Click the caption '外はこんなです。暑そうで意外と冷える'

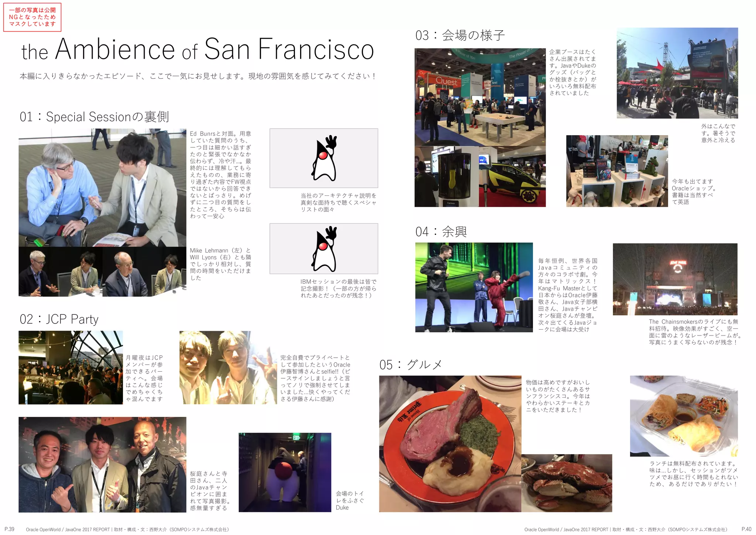pyautogui.click(x=718, y=133)
